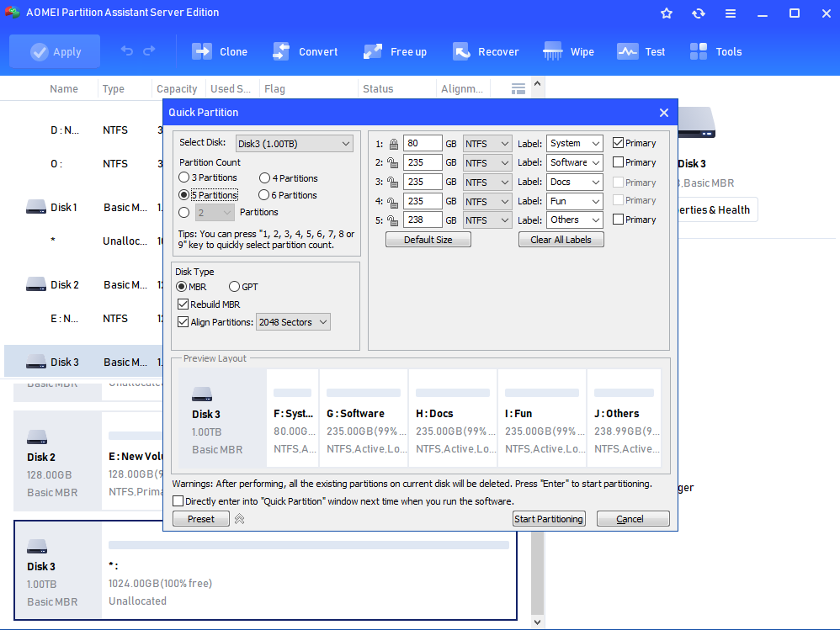This screenshot has width=840, height=630.
Task: Open Software label dropdown
Action: coord(575,162)
